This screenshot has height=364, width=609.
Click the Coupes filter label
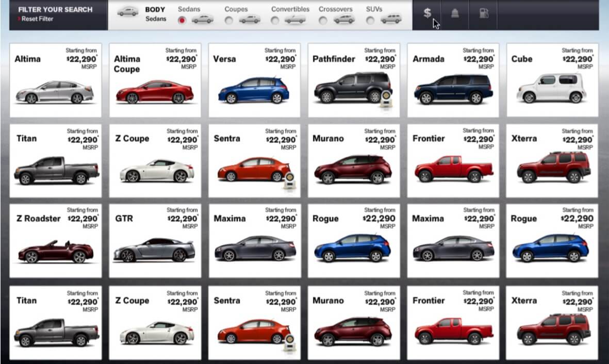pos(236,9)
